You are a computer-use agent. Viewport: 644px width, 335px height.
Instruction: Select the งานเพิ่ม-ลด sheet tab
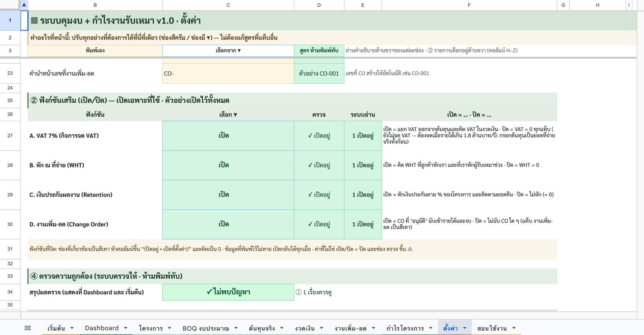tap(350, 328)
